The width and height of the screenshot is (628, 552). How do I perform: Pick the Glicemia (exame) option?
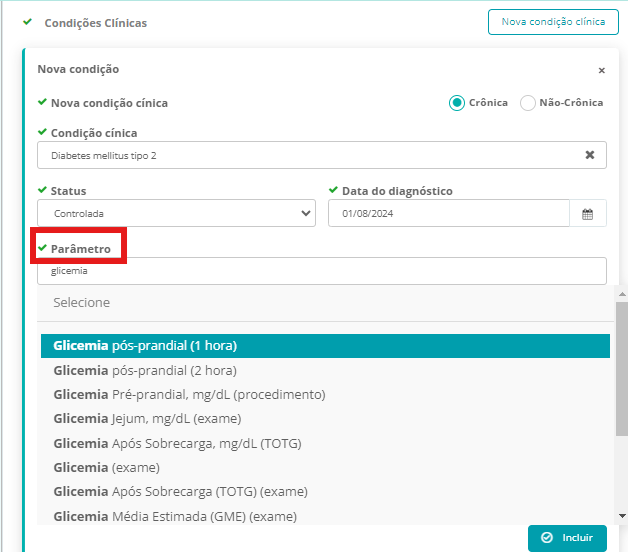tap(325, 467)
